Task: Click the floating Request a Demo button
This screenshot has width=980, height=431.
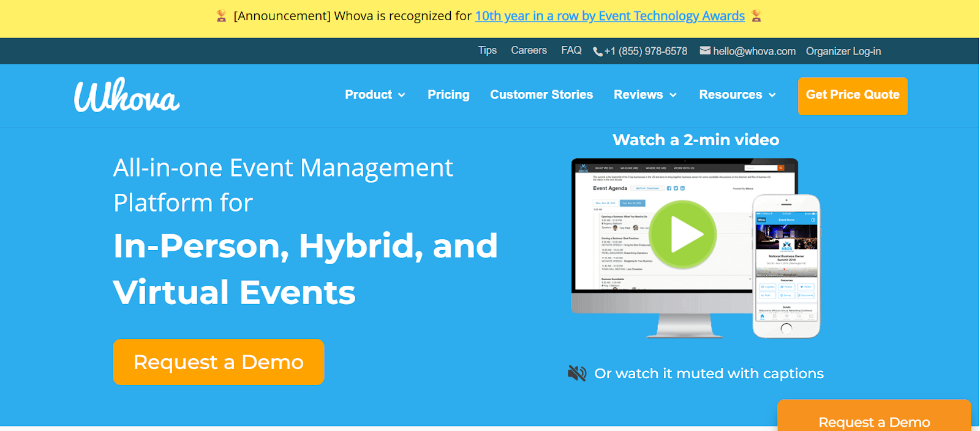Action: [874, 416]
